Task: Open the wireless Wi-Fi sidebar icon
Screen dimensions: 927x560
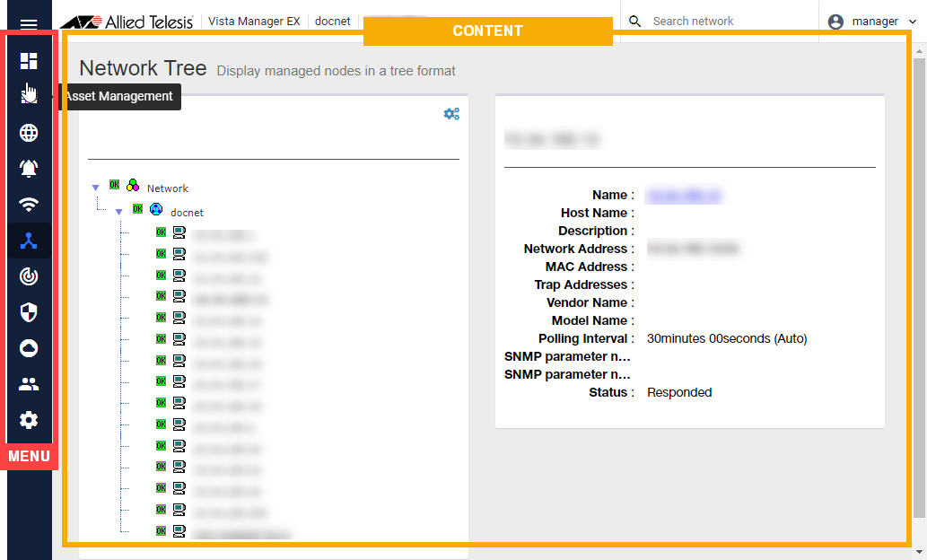Action: pos(29,205)
